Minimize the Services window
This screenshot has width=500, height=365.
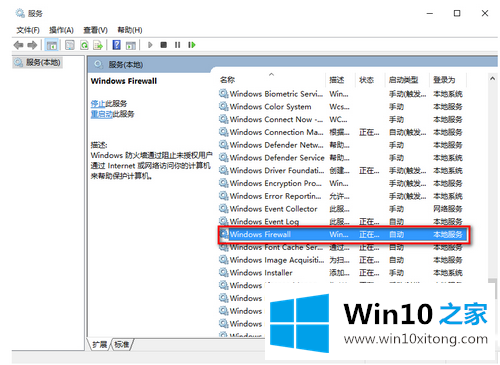click(430, 13)
